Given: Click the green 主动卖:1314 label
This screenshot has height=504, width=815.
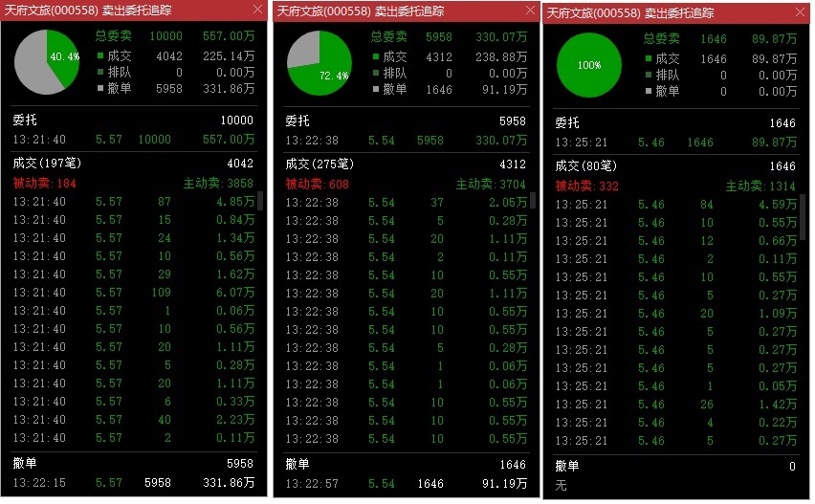Looking at the screenshot, I should click(760, 186).
